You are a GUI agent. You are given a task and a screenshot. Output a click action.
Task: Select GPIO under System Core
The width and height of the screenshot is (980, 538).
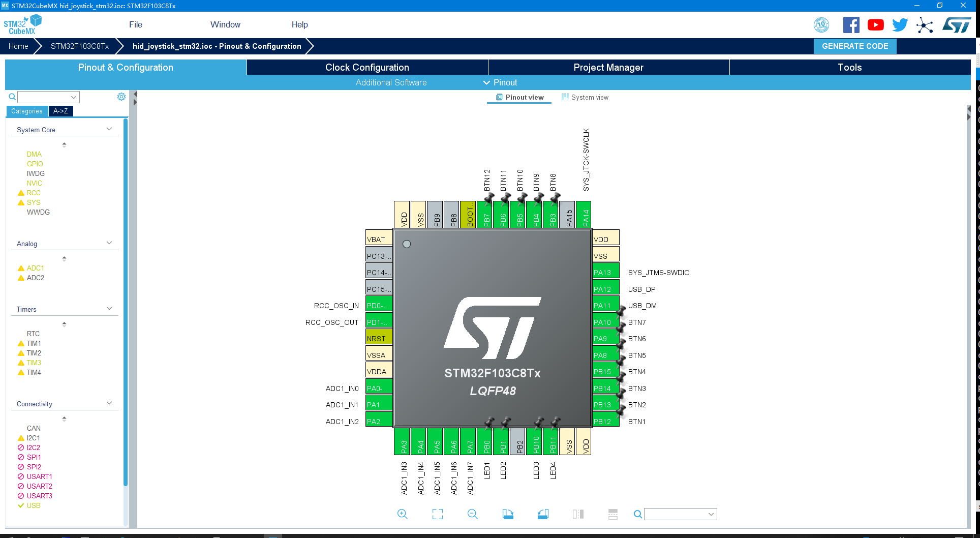pos(35,164)
